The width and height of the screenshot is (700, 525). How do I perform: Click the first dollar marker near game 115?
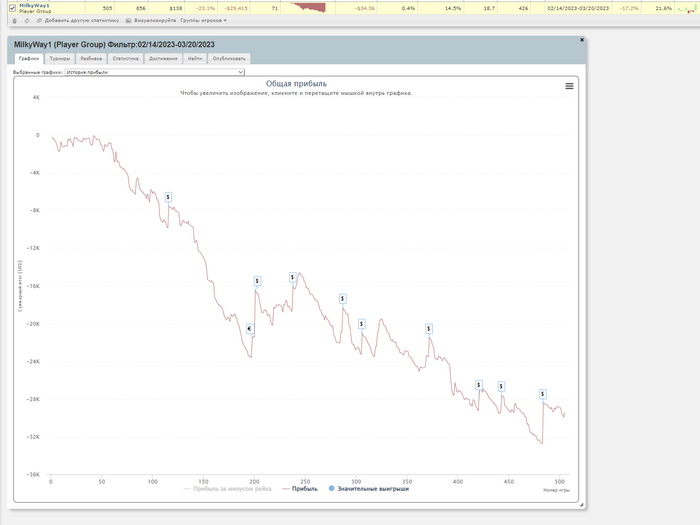click(x=168, y=197)
